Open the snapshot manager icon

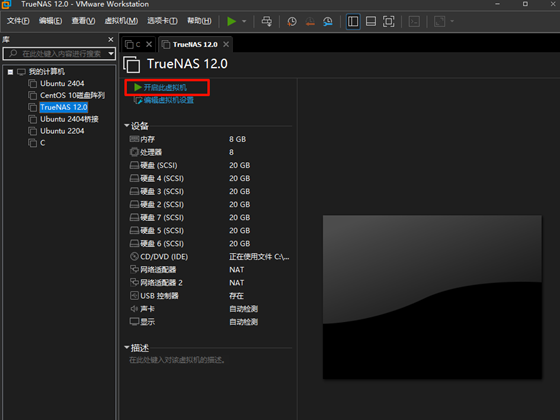click(x=328, y=21)
